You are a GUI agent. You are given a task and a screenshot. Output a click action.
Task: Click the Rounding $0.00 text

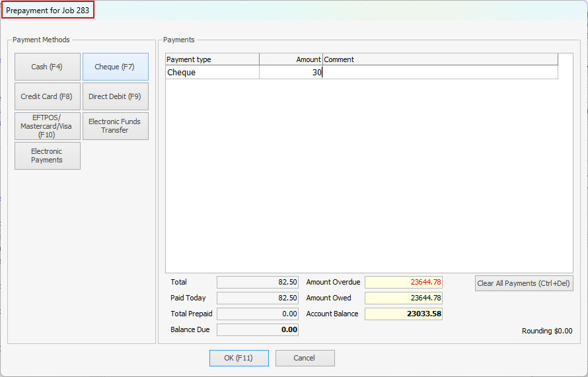click(x=547, y=331)
